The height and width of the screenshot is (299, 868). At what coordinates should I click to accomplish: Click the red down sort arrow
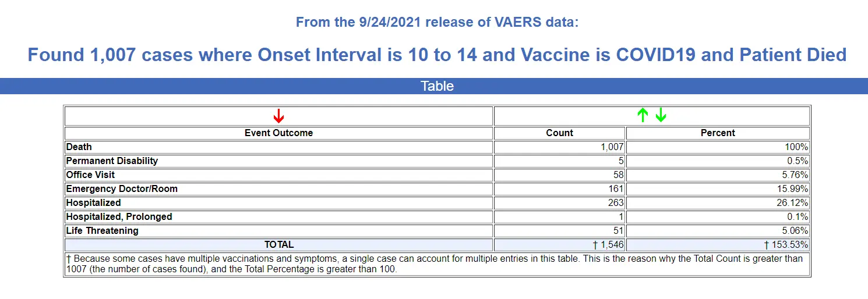tap(278, 116)
